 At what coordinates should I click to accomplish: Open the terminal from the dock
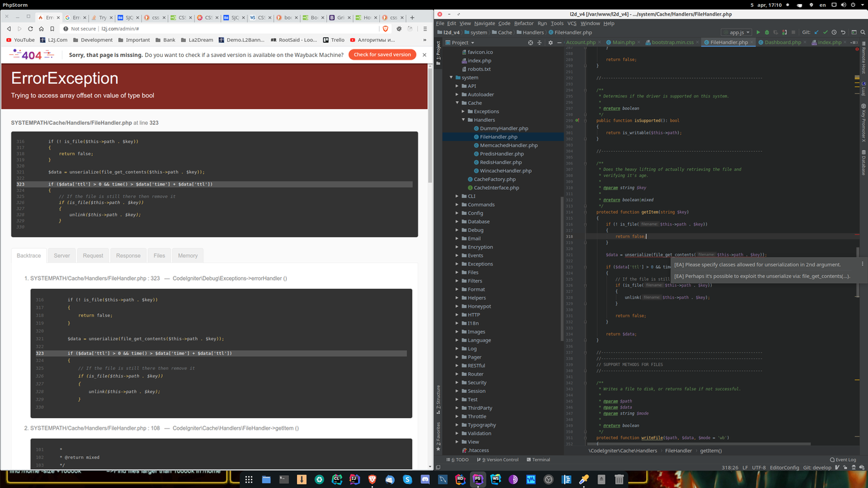[284, 479]
